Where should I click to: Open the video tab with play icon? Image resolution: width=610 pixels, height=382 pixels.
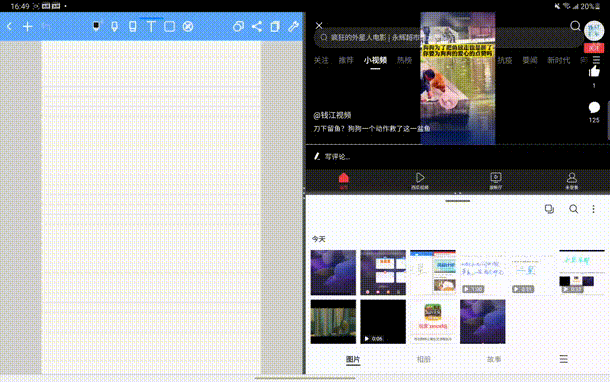pyautogui.click(x=420, y=181)
